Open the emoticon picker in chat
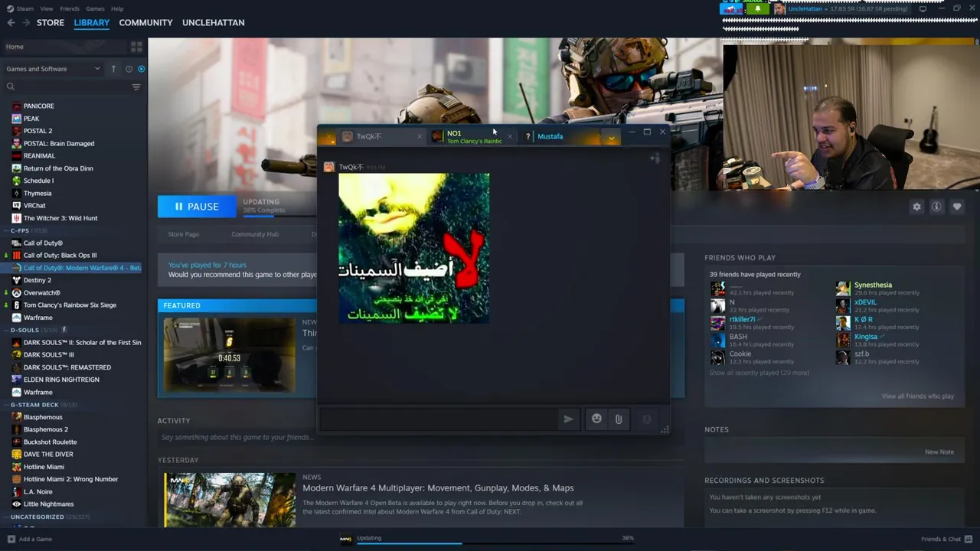Image resolution: width=980 pixels, height=551 pixels. pos(596,419)
